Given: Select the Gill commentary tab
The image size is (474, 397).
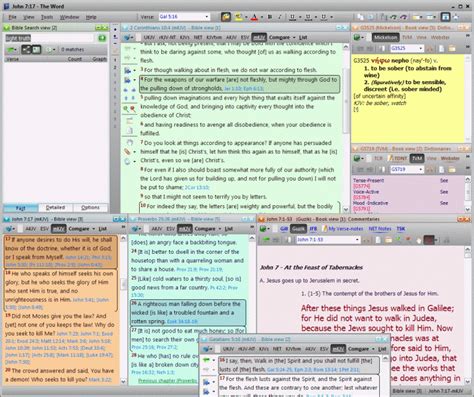Looking at the screenshot, I should (284, 229).
